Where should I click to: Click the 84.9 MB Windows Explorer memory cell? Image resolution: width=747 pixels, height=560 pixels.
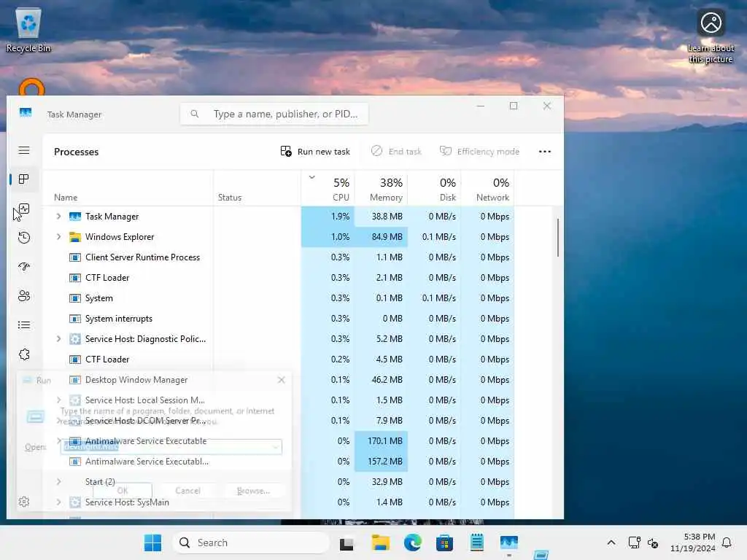(x=381, y=237)
